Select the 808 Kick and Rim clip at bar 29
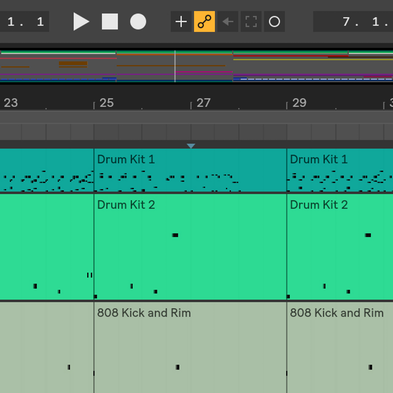This screenshot has height=393, width=393. click(x=340, y=347)
